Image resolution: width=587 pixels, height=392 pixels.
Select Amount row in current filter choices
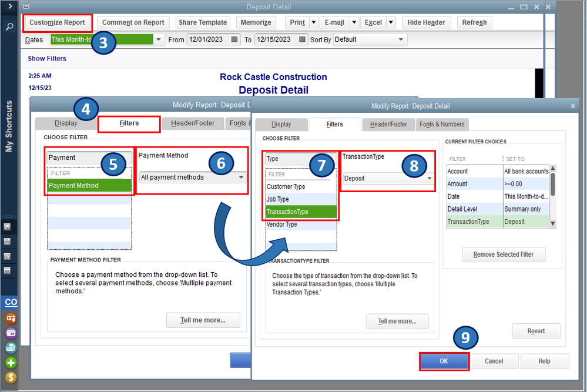[498, 184]
